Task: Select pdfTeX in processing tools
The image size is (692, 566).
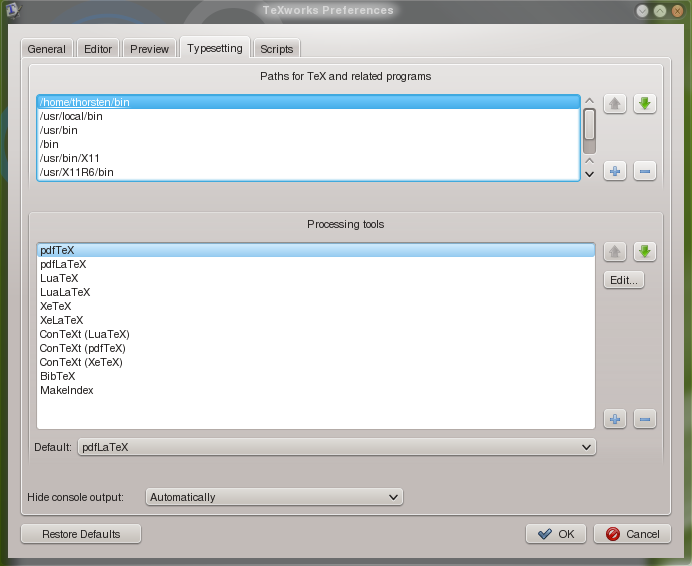Action: point(316,250)
